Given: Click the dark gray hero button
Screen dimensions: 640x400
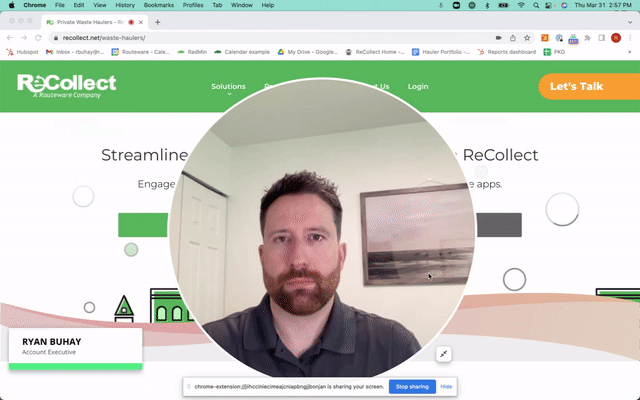Looking at the screenshot, I should tap(499, 224).
